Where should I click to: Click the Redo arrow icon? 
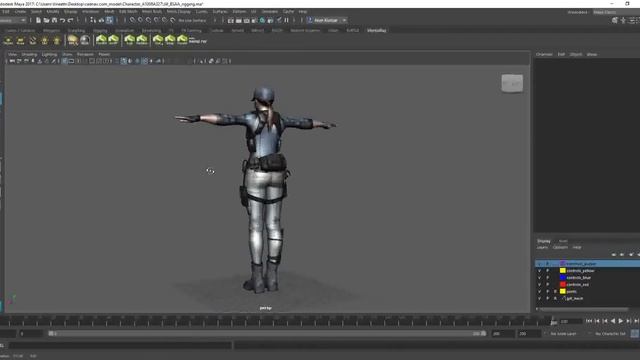pyautogui.click(x=70, y=20)
